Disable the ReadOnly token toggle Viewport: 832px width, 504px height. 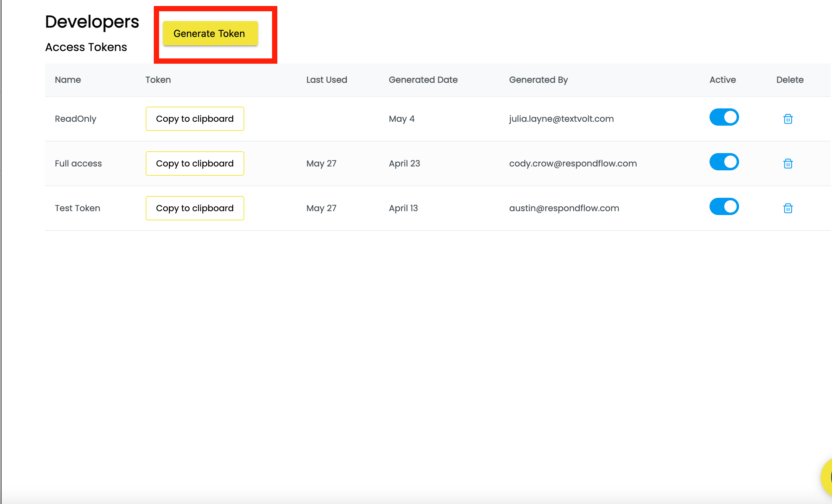724,117
